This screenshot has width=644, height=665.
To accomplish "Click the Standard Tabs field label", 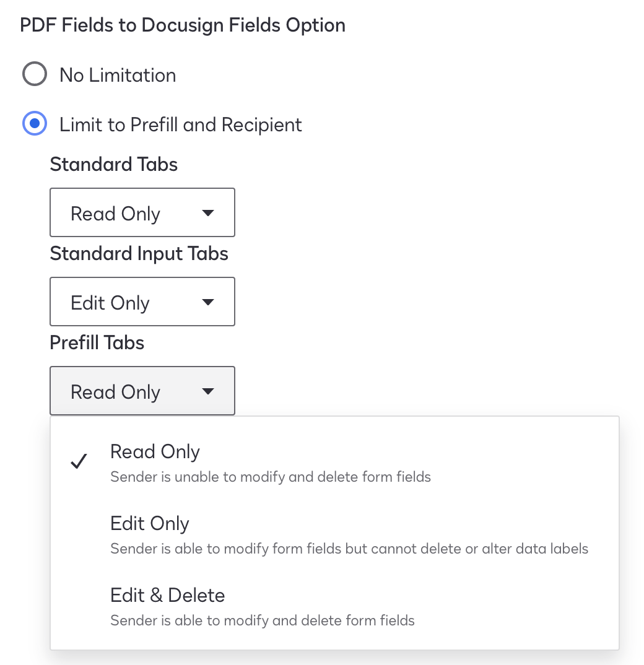I will tap(114, 165).
